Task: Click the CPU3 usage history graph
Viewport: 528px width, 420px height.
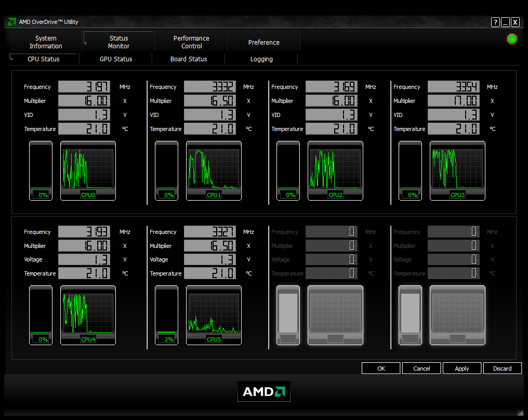Action: [458, 171]
